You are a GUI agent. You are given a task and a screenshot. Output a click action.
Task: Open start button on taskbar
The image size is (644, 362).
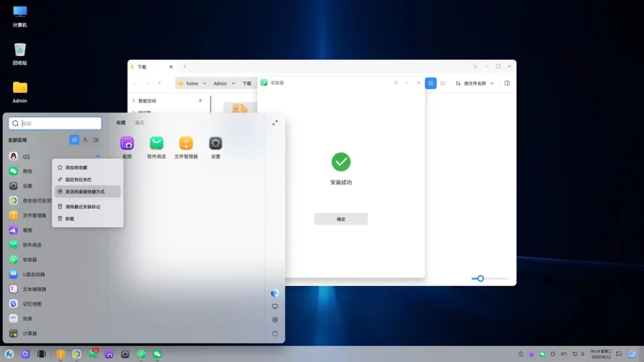coord(10,354)
